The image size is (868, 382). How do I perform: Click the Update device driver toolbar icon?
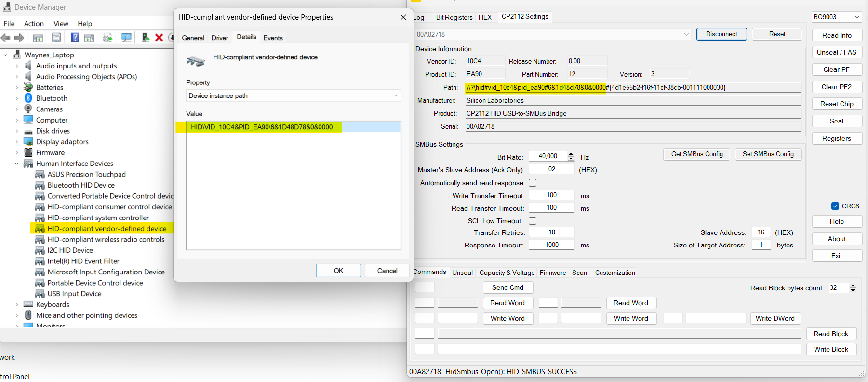pos(145,38)
